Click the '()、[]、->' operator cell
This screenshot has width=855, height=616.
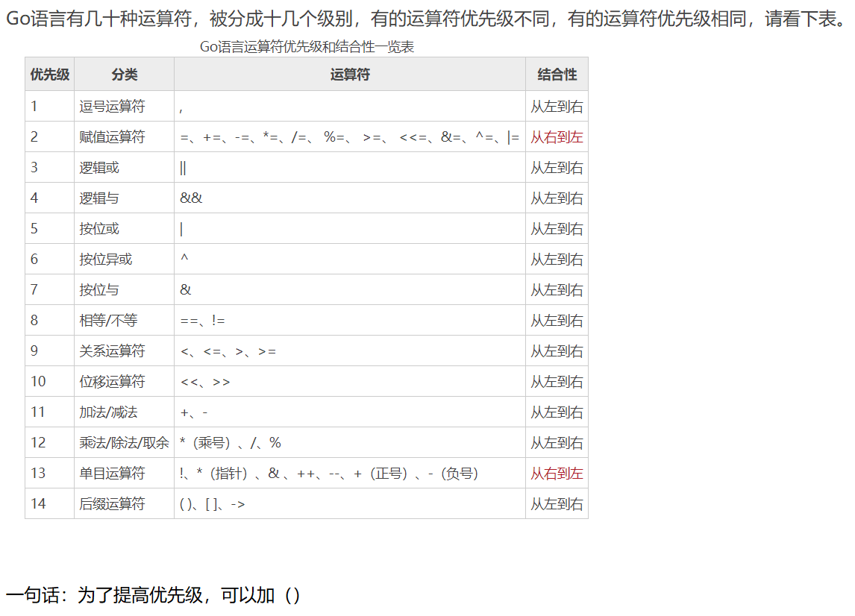[x=349, y=503]
